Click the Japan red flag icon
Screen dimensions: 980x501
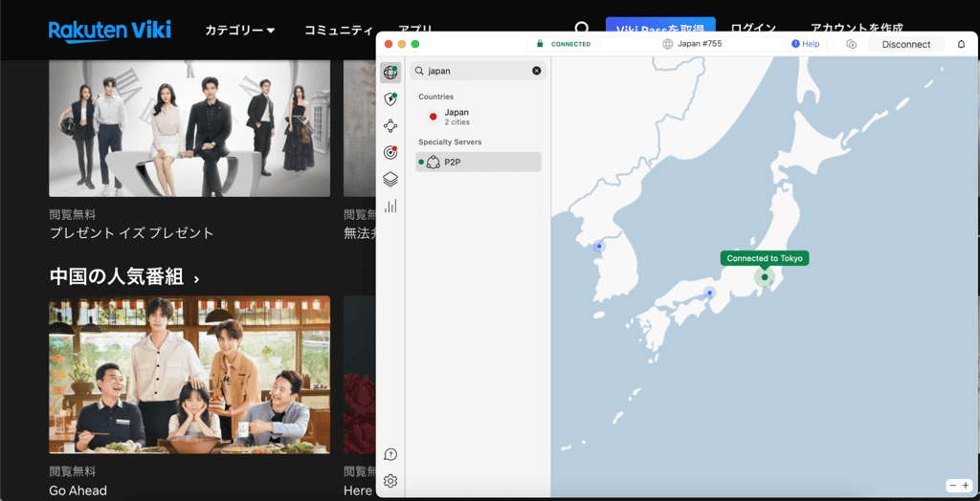click(434, 117)
